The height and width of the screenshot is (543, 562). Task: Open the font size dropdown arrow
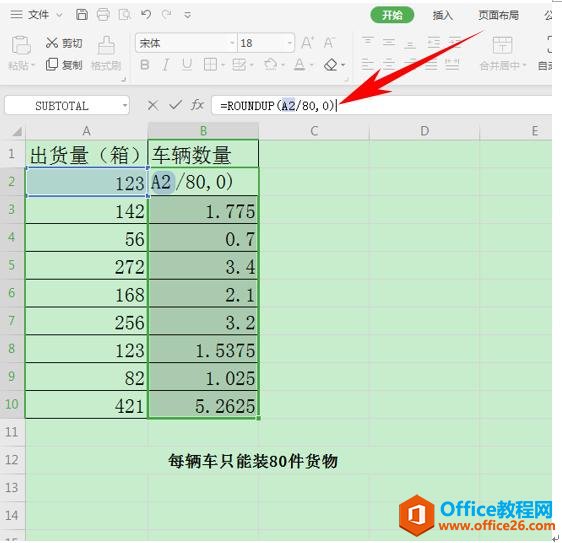point(290,43)
